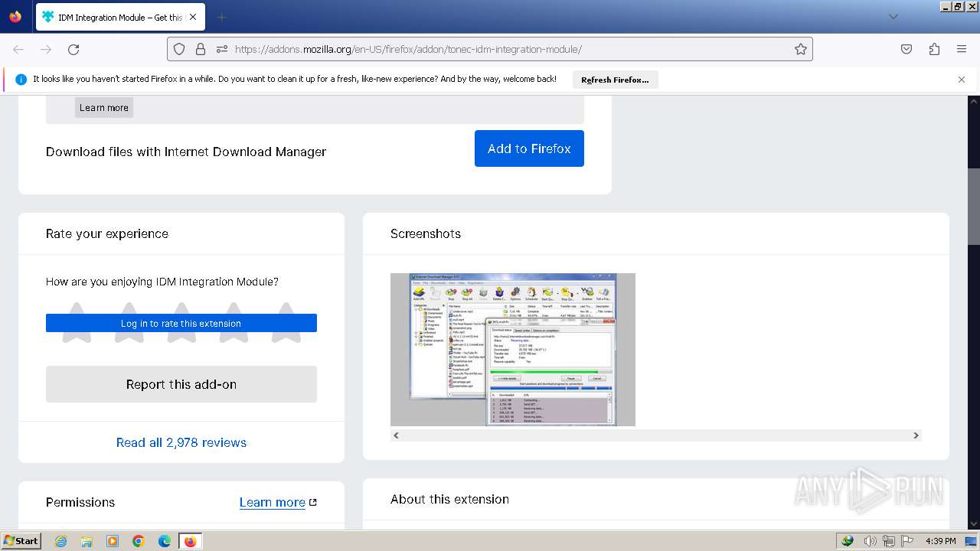
Task: Click the Screenshots heading
Action: point(426,233)
